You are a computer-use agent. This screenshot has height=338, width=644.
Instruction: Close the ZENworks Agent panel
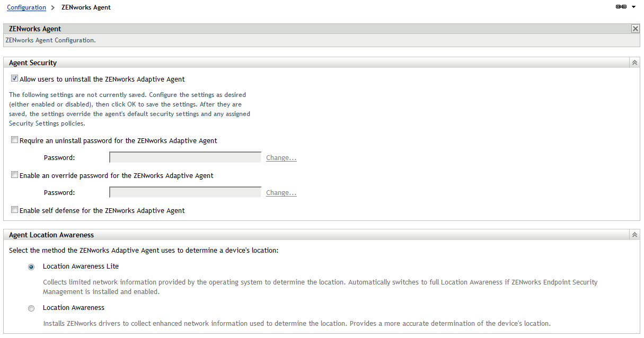point(635,29)
